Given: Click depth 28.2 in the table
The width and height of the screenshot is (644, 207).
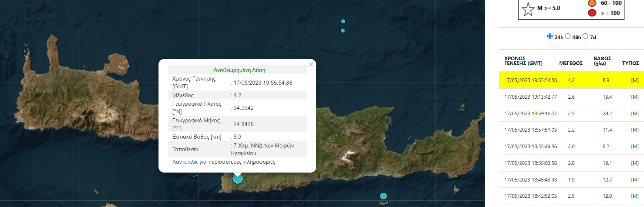Looking at the screenshot, I should pyautogui.click(x=607, y=113).
